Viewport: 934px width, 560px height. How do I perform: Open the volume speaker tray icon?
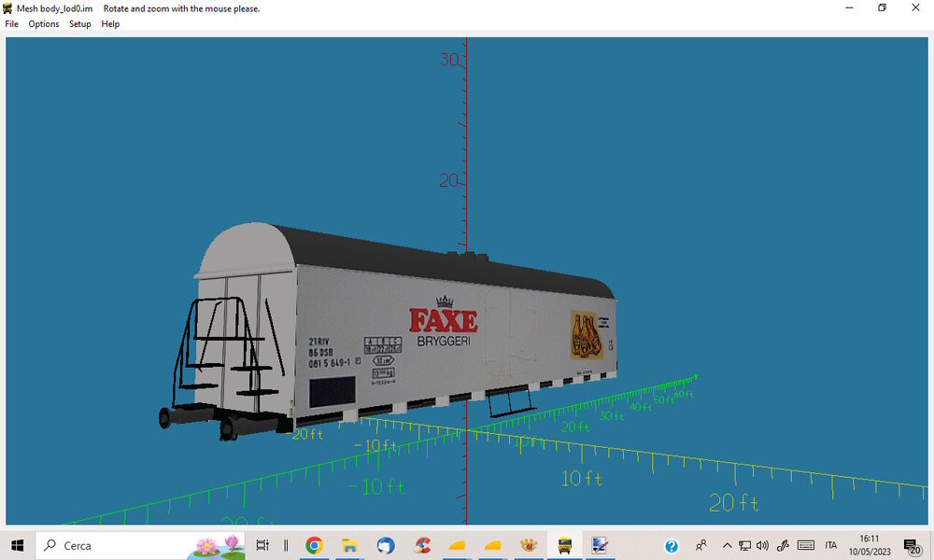point(762,545)
